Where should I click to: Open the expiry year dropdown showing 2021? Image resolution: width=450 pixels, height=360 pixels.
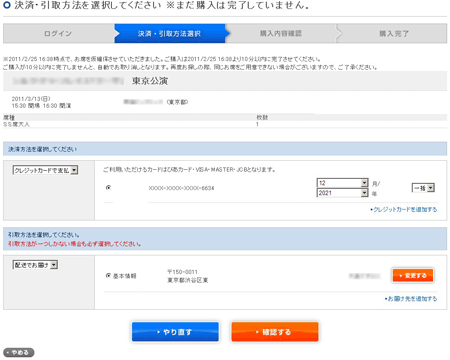point(342,193)
